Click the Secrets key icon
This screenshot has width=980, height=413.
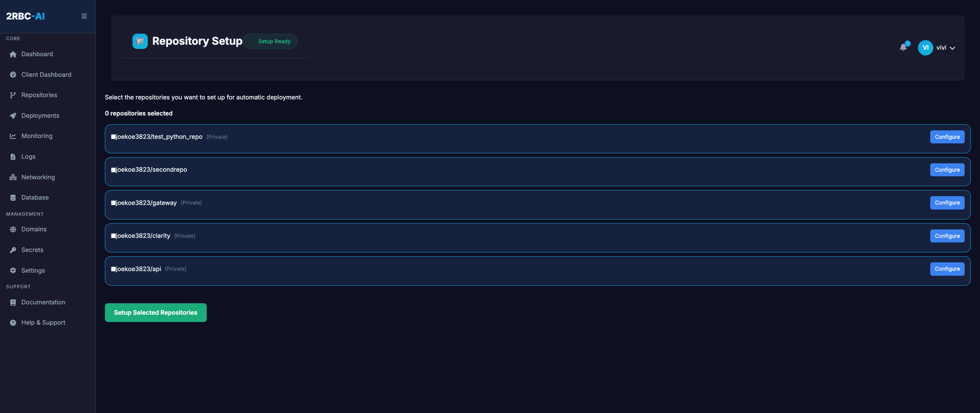[13, 250]
